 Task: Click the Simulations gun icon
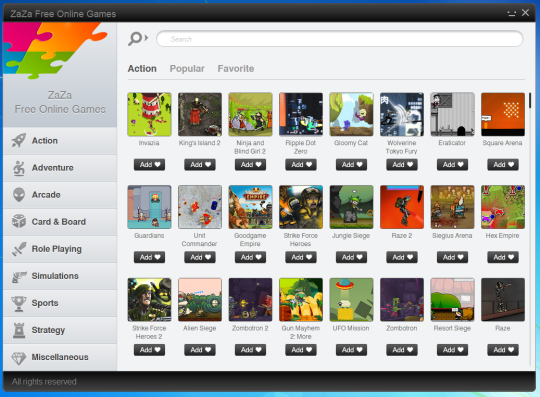point(19,276)
